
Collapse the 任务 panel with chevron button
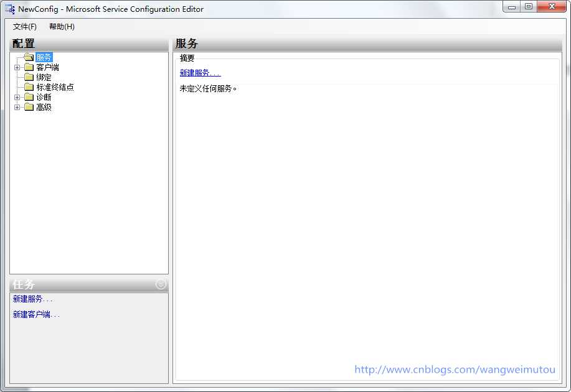pos(161,284)
